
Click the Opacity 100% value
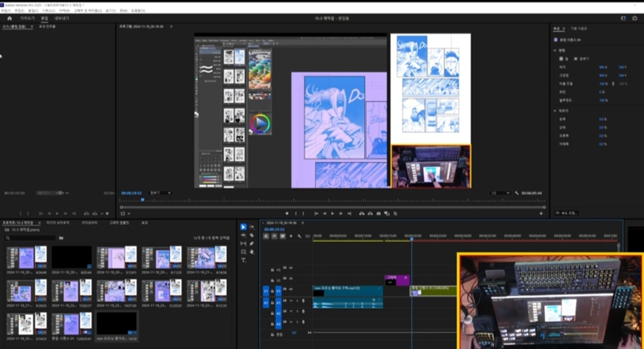pyautogui.click(x=603, y=101)
